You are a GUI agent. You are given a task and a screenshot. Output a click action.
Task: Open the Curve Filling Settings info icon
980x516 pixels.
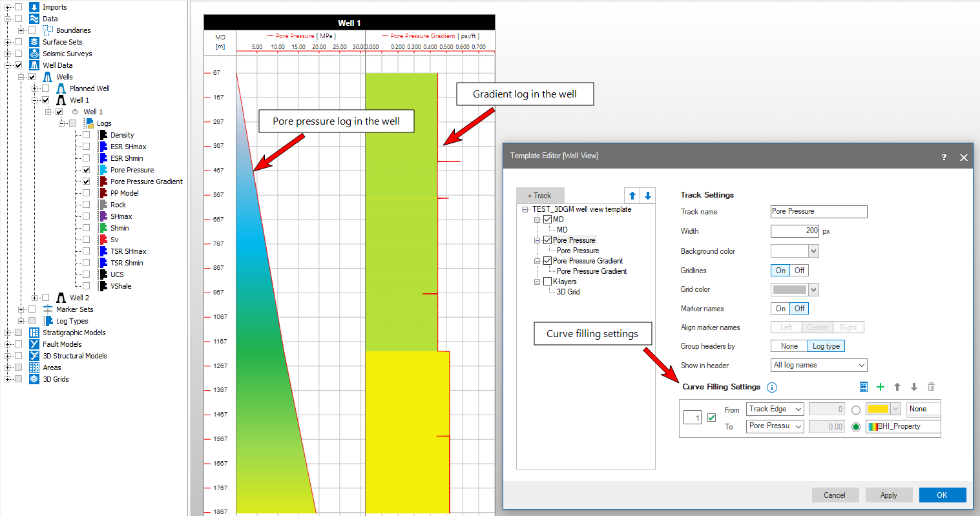(771, 387)
